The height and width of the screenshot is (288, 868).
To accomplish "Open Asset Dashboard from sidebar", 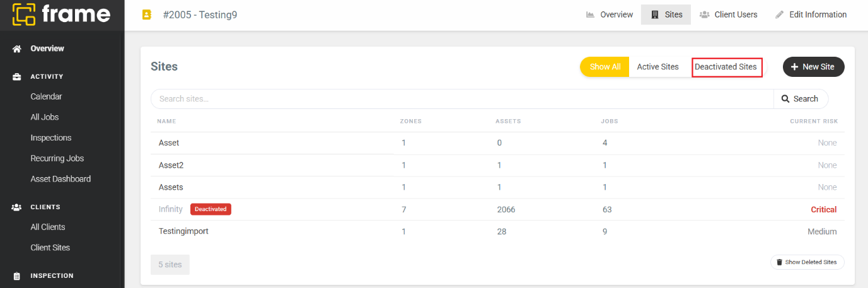I will [x=61, y=179].
